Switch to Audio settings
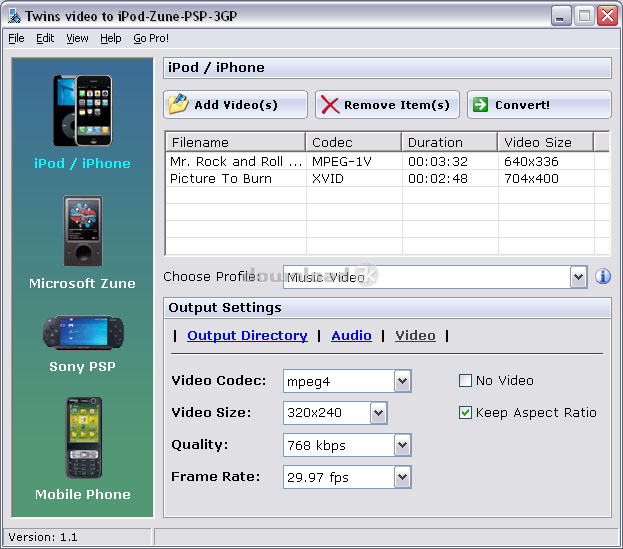623x549 pixels. [351, 336]
